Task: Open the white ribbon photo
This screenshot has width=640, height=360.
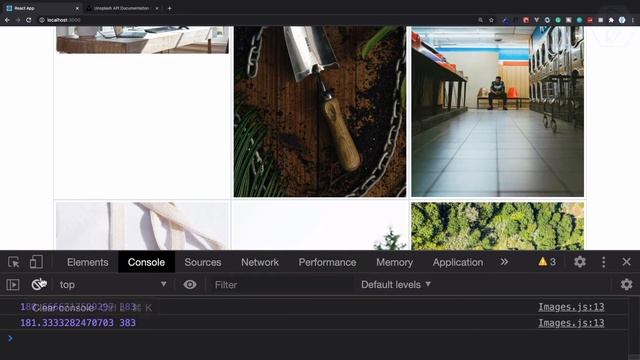Action: click(x=142, y=226)
